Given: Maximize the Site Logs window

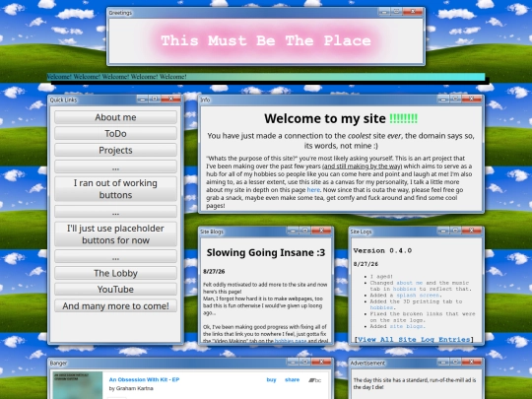Looking at the screenshot, I should click(455, 231).
